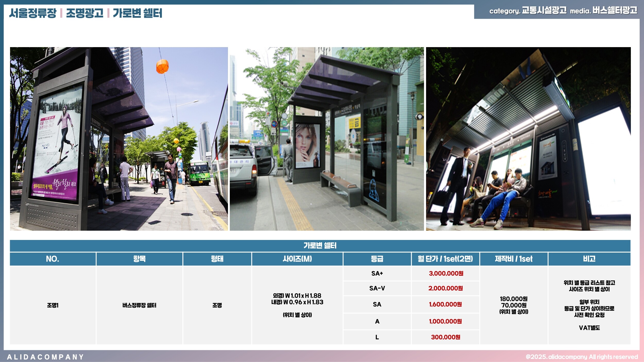Image resolution: width=644 pixels, height=362 pixels.
Task: Click the NO. column header
Action: click(x=53, y=259)
